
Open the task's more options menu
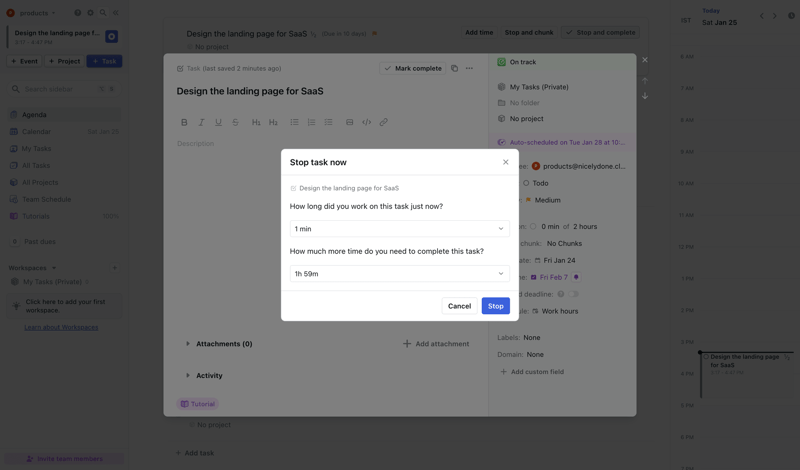click(469, 68)
